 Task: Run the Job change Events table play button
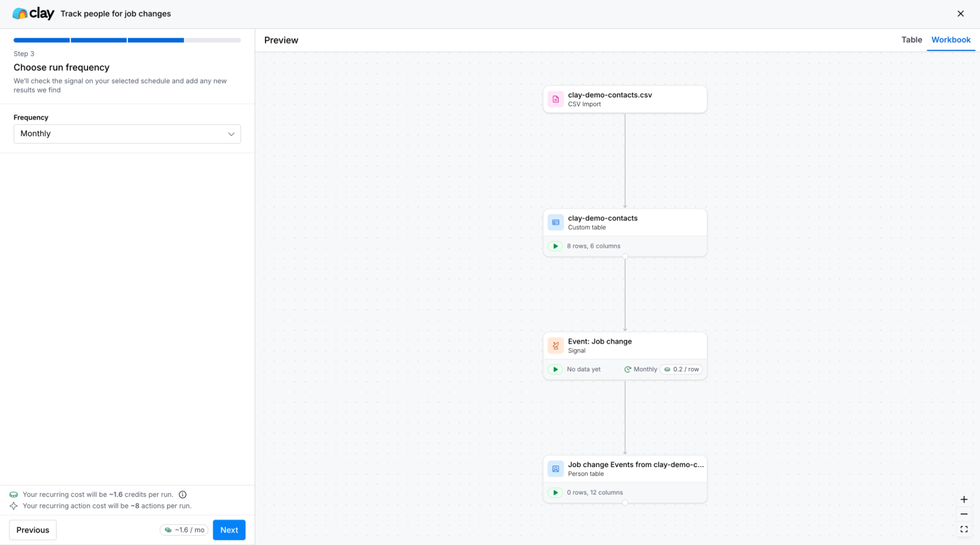pos(555,492)
